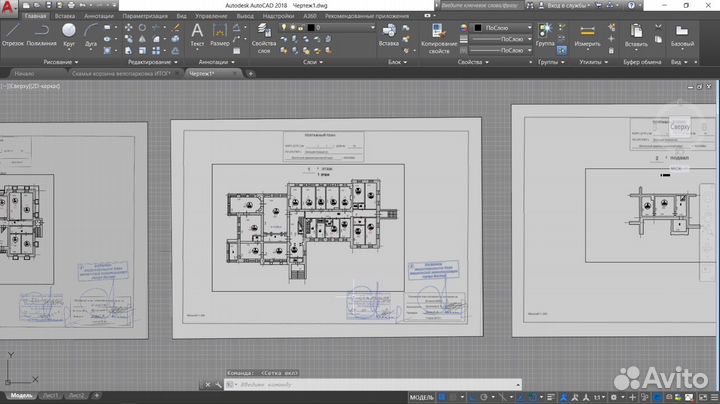The image size is (720, 404).
Task: Toggle МОДЕЛЬ space button in status bar
Action: click(x=423, y=396)
